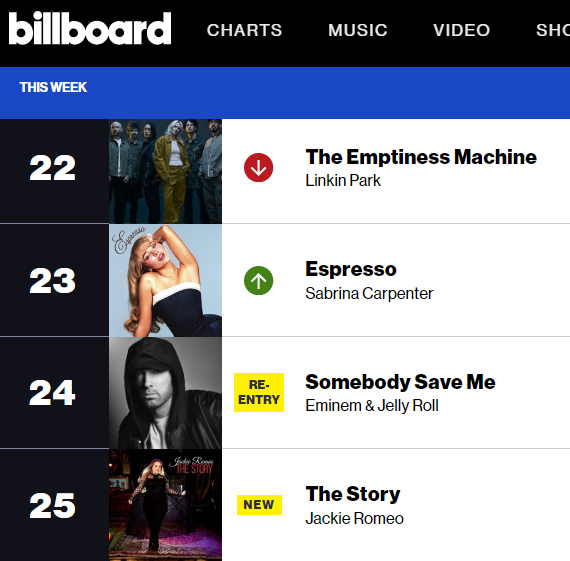Click the Billboard logo

pos(90,28)
